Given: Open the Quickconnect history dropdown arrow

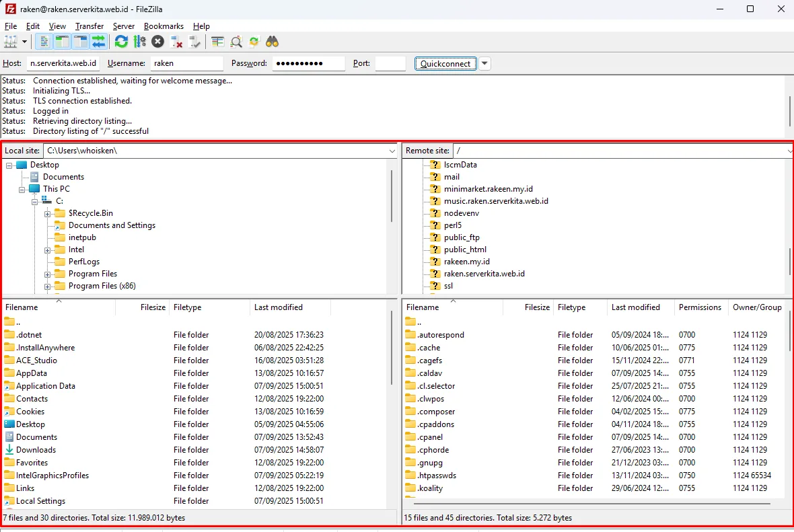Looking at the screenshot, I should coord(484,63).
